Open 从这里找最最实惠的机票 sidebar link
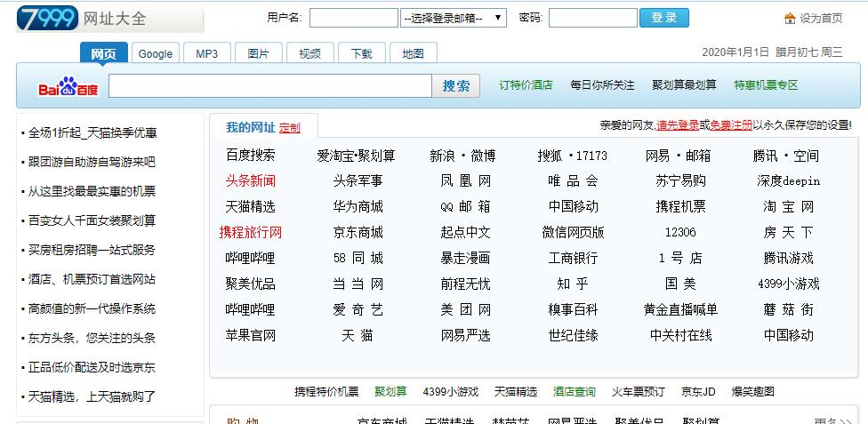 coord(92,191)
